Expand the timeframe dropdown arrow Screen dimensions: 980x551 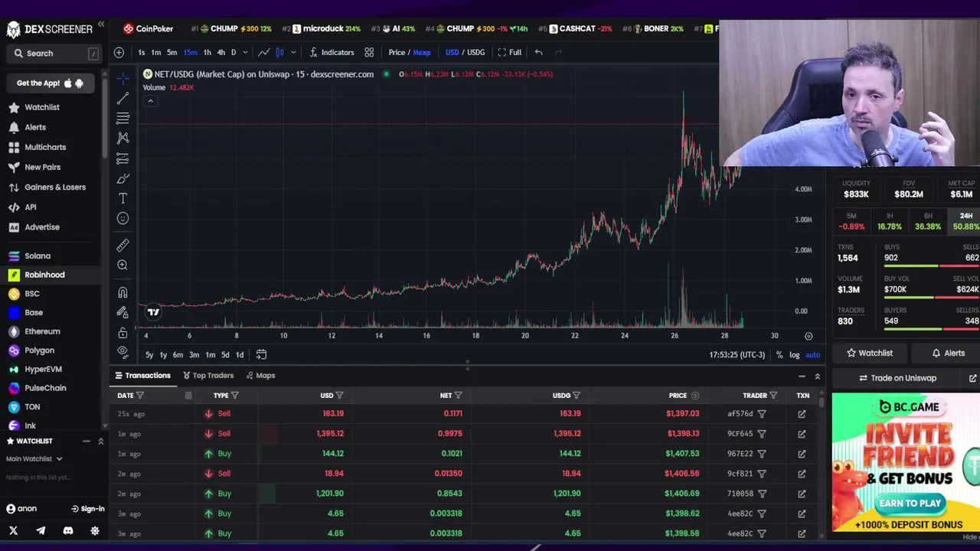245,52
